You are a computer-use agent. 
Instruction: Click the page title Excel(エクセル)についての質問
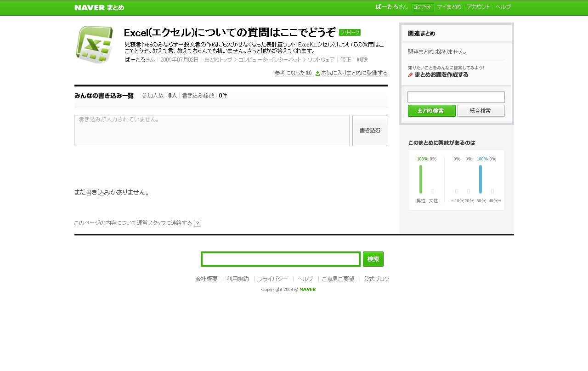click(230, 33)
